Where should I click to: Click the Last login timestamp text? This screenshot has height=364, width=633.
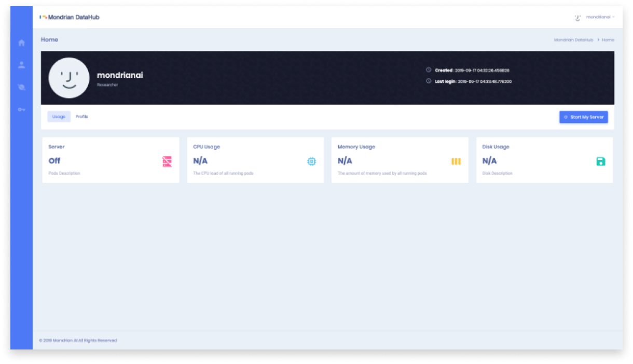coord(473,81)
